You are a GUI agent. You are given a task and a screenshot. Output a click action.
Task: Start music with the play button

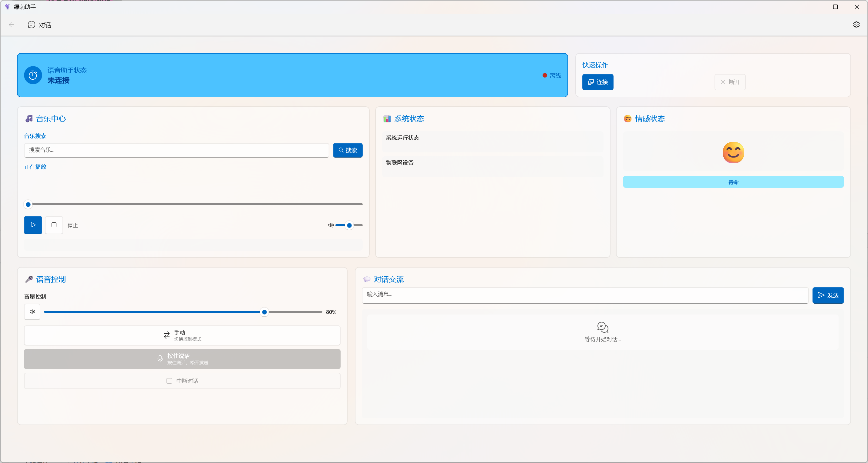pos(33,225)
